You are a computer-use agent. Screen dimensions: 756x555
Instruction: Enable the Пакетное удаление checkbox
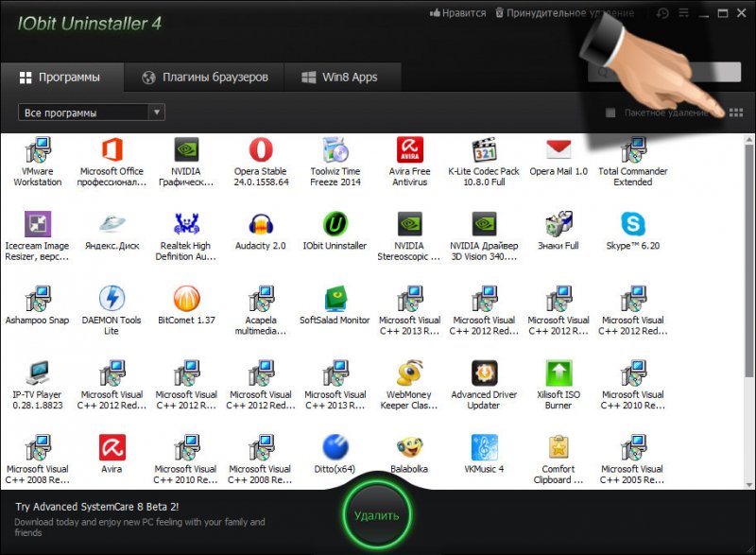tap(610, 113)
